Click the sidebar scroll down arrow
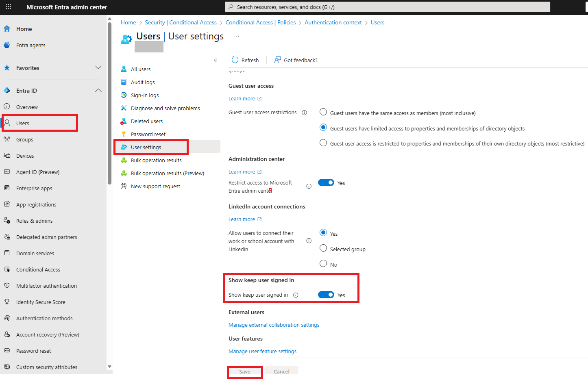 [x=109, y=367]
